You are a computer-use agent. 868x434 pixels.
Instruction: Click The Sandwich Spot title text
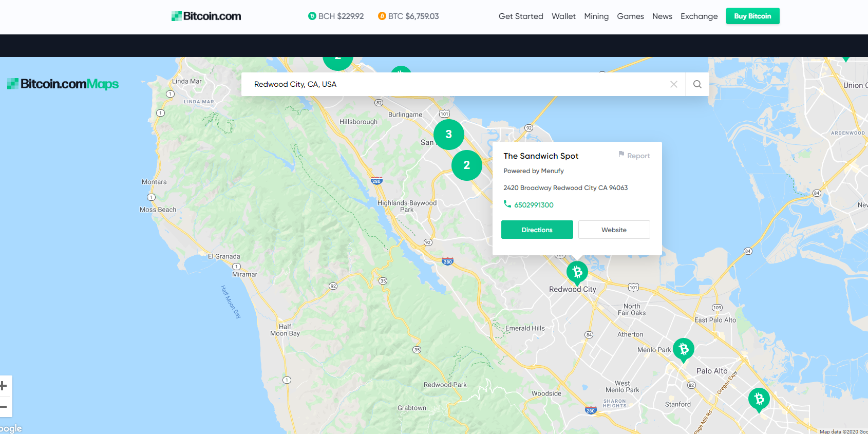coord(541,156)
